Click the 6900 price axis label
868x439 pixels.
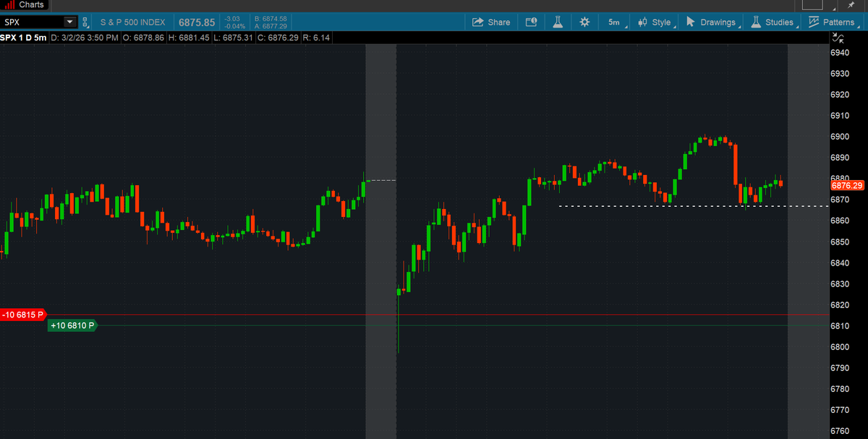[840, 136]
